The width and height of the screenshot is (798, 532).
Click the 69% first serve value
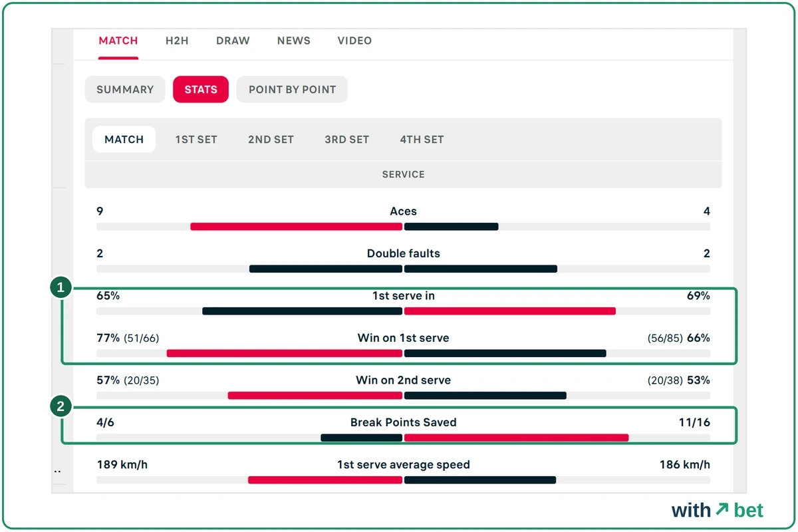698,296
